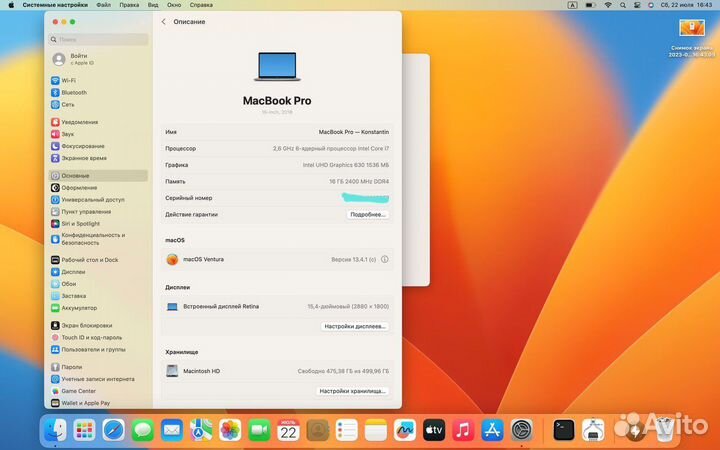Launch Safari from the Dock

(113, 430)
